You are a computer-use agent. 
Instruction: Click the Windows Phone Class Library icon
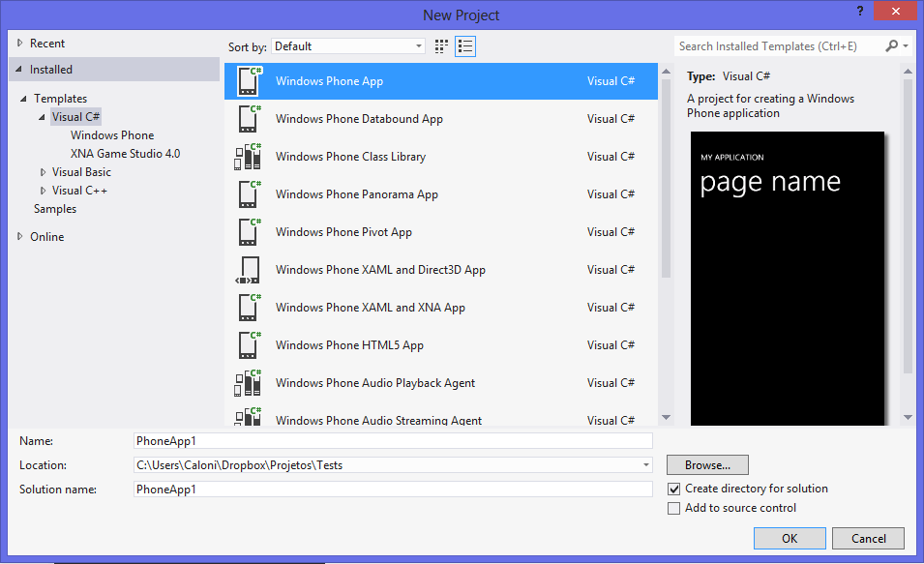(249, 157)
